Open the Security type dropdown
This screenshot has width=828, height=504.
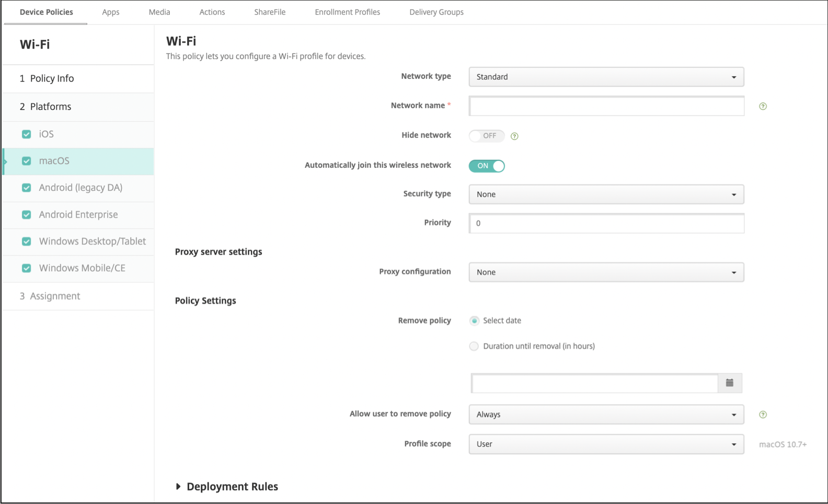point(606,194)
